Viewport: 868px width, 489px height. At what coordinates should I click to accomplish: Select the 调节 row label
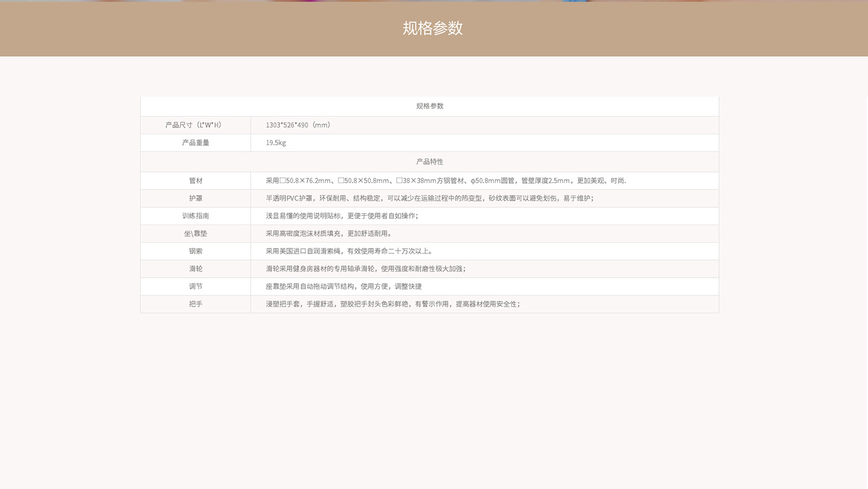pyautogui.click(x=195, y=286)
